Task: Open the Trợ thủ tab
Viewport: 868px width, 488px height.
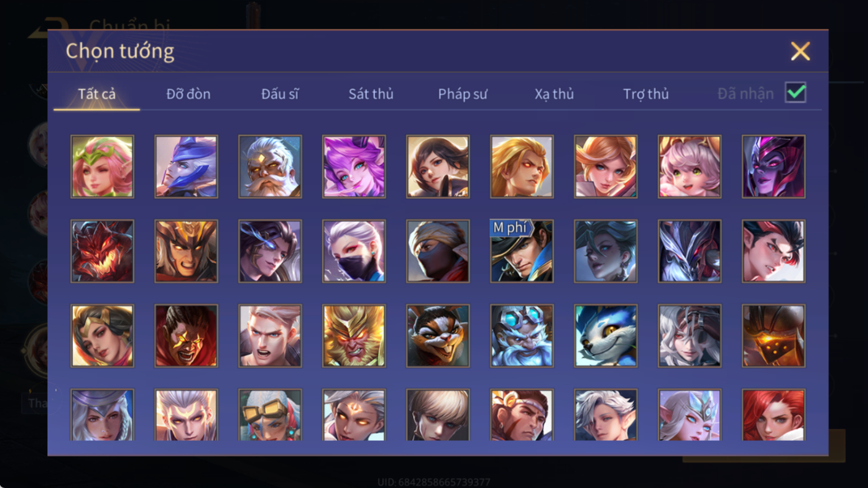Action: coord(645,94)
